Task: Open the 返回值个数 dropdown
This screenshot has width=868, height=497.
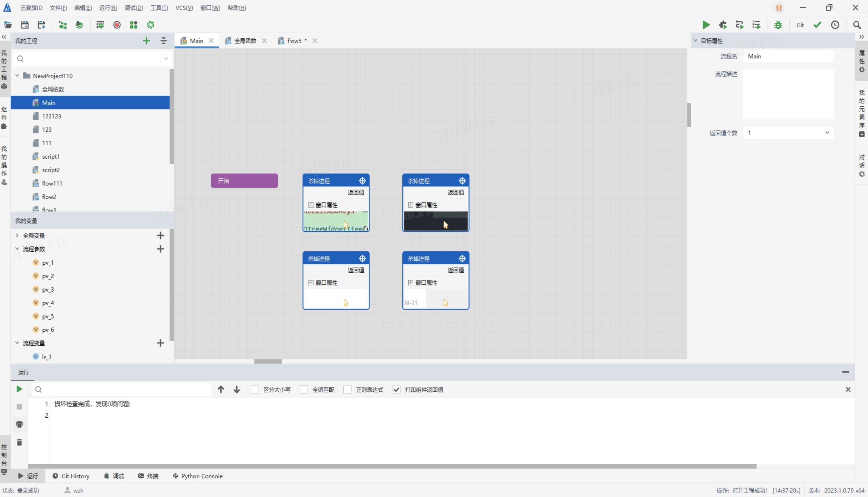Action: [788, 133]
